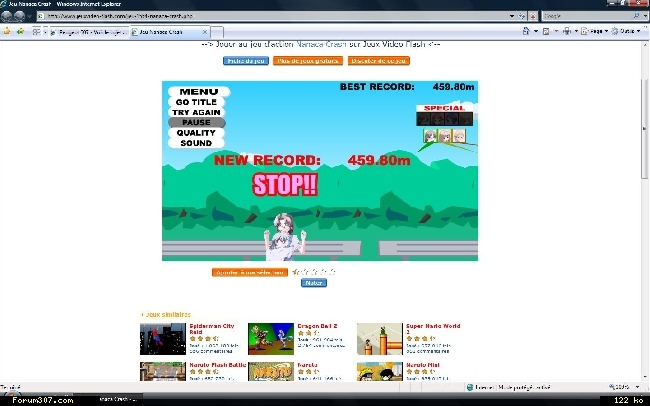Click the star rating icons below the game
This screenshot has width=650, height=406.
313,272
